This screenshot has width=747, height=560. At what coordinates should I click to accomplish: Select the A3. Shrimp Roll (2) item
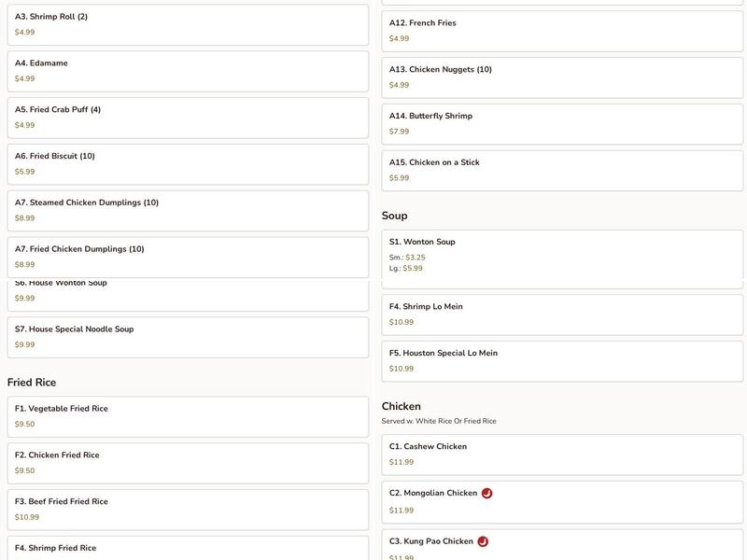click(188, 24)
